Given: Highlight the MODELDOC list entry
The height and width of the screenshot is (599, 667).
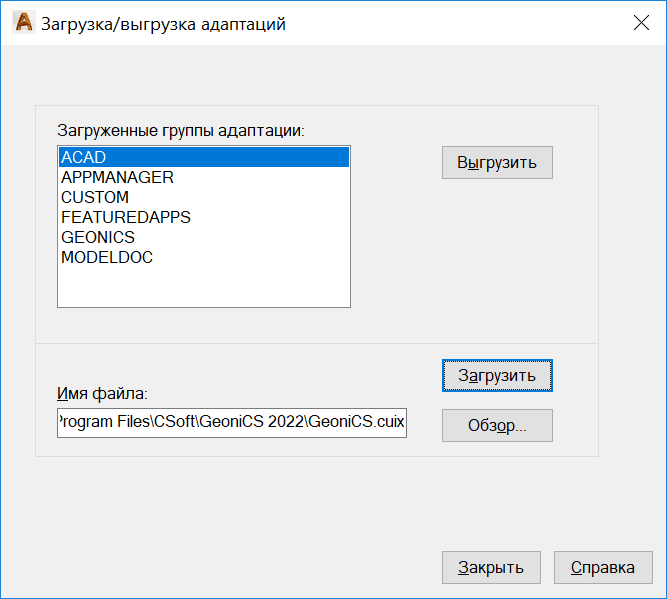Looking at the screenshot, I should point(107,257).
